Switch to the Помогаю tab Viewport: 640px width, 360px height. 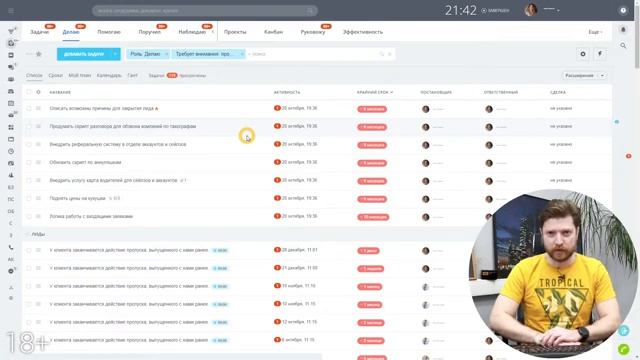(109, 32)
